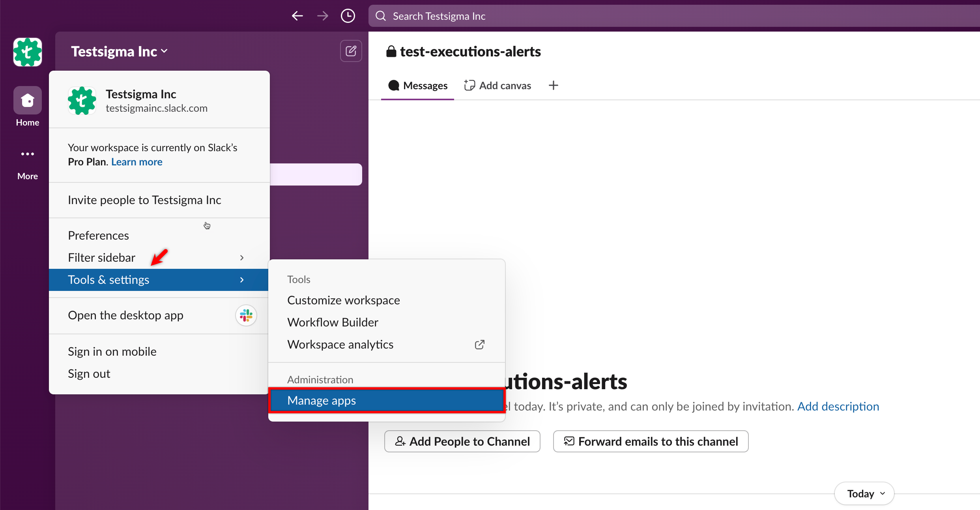This screenshot has height=510, width=980.
Task: Click the forward navigation arrow
Action: pyautogui.click(x=322, y=16)
